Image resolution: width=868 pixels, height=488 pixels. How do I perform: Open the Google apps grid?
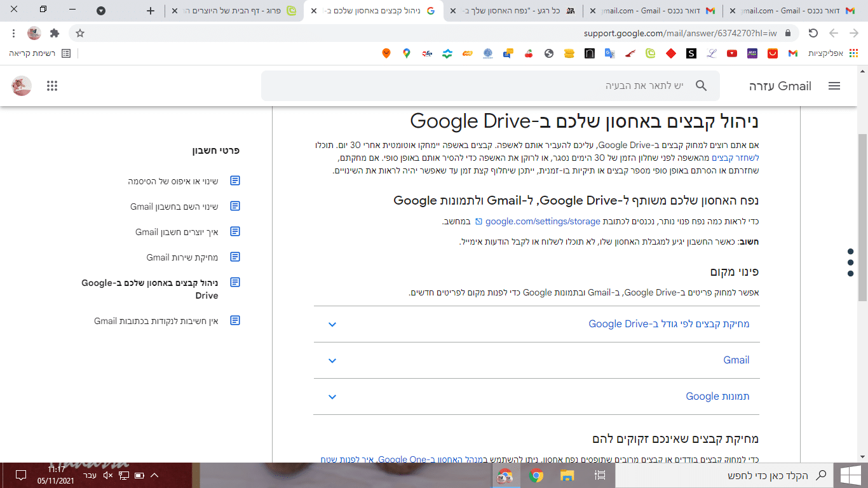pos(52,86)
